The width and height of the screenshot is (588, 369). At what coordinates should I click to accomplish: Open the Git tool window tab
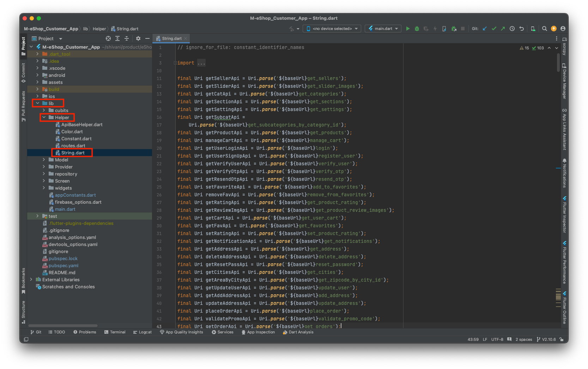click(x=36, y=332)
